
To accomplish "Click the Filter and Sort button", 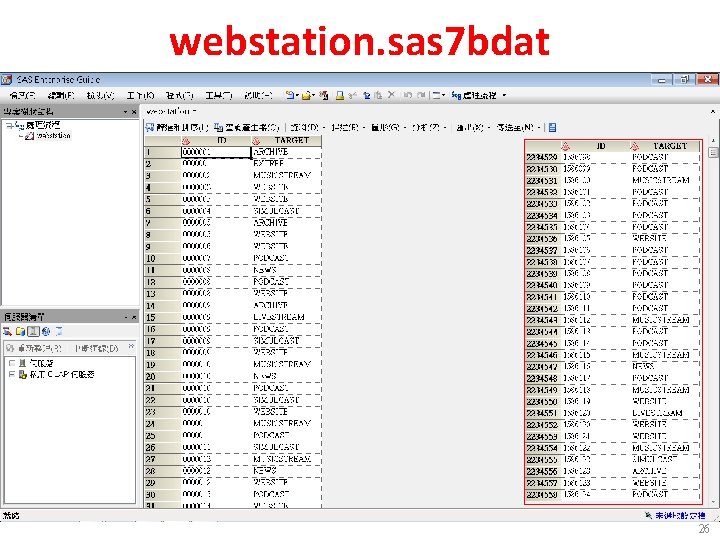I will coord(177,127).
